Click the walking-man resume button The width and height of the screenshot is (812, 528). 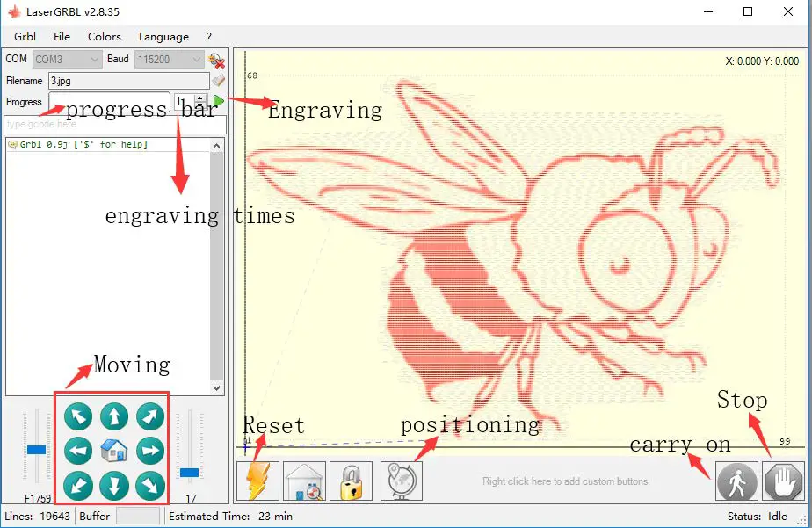736,481
